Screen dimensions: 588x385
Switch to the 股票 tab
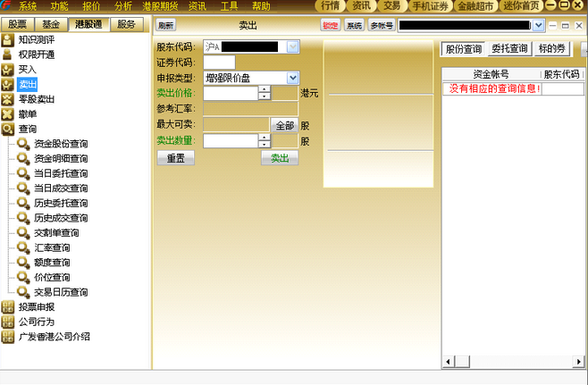pos(18,24)
